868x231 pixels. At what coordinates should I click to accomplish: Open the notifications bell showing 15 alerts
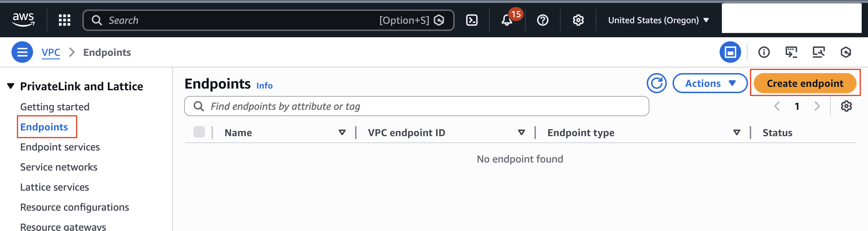[x=506, y=20]
